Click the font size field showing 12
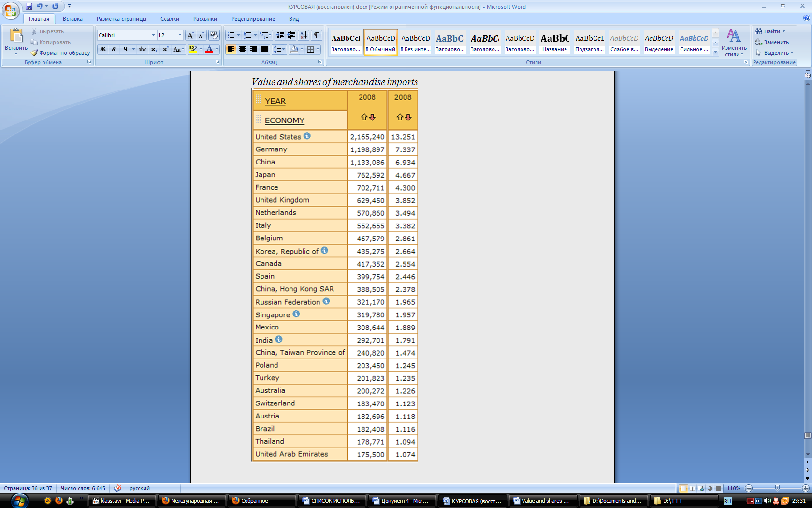The height and width of the screenshot is (508, 812). (x=167, y=35)
